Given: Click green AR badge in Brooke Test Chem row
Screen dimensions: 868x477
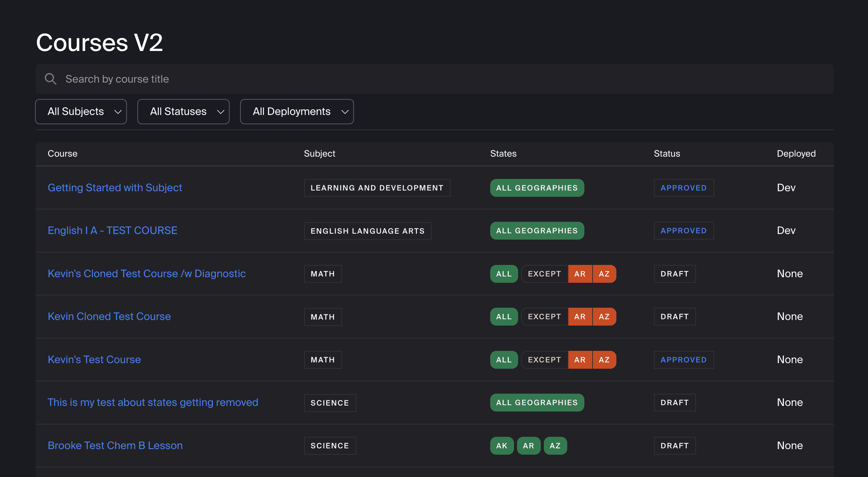Looking at the screenshot, I should pos(528,446).
